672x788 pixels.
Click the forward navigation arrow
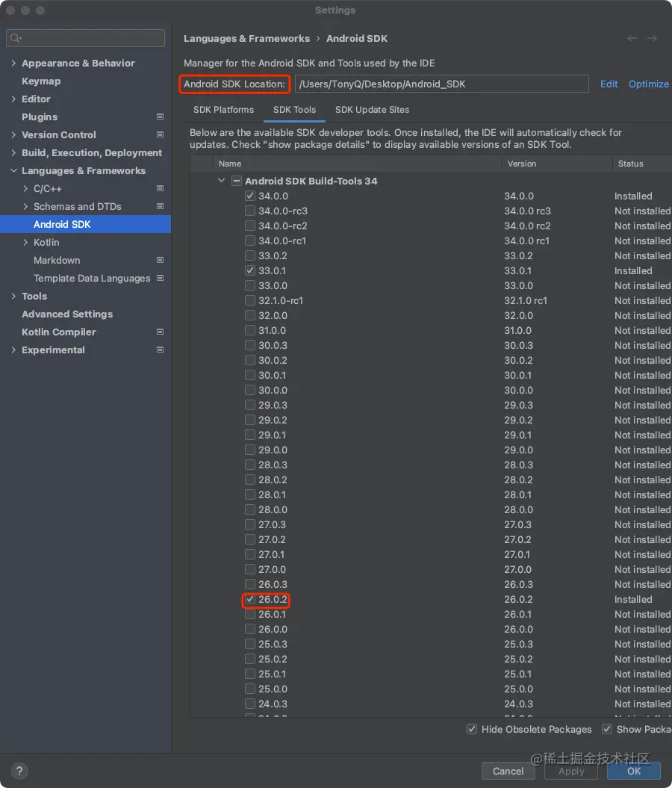652,38
